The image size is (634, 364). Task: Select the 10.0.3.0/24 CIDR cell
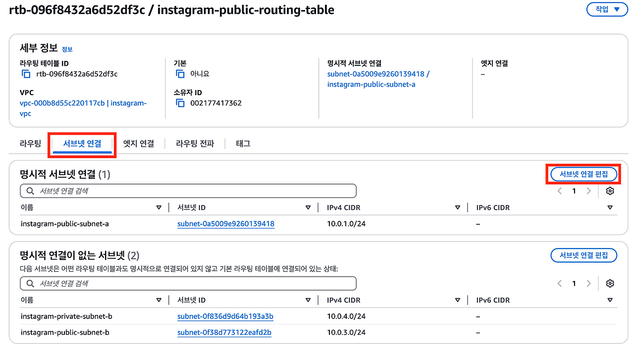coord(346,333)
